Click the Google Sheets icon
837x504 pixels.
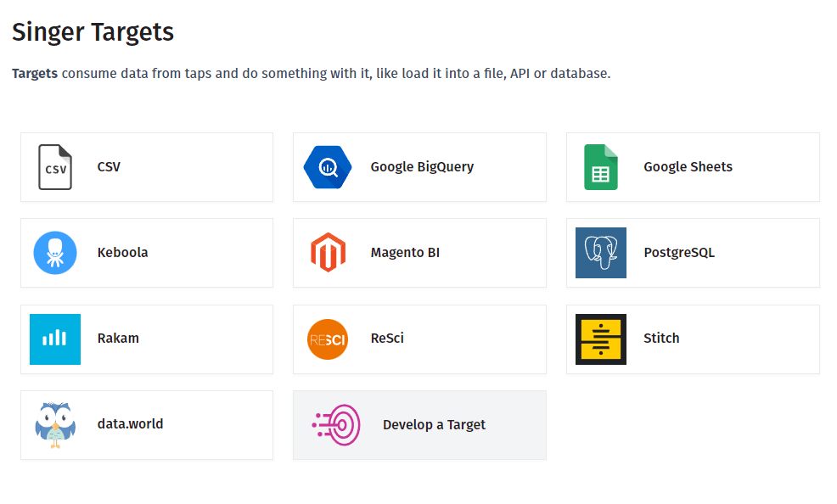point(601,166)
